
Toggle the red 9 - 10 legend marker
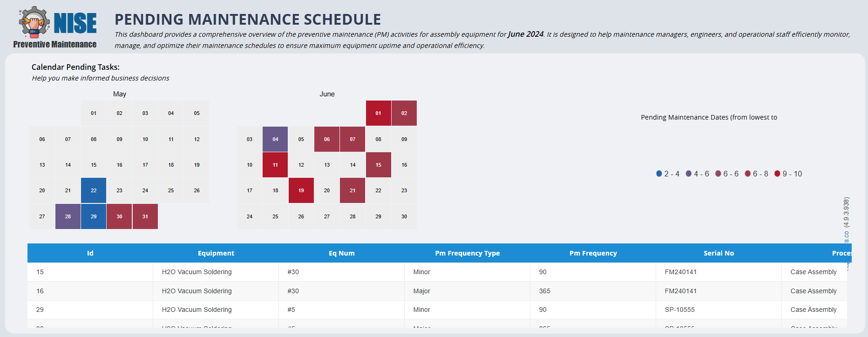777,174
